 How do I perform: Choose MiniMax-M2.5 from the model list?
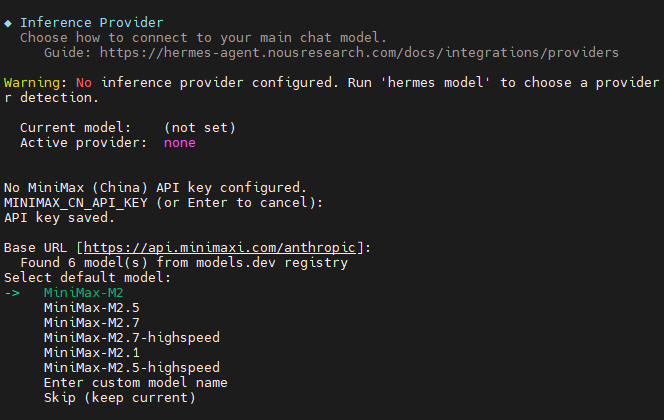click(x=91, y=307)
